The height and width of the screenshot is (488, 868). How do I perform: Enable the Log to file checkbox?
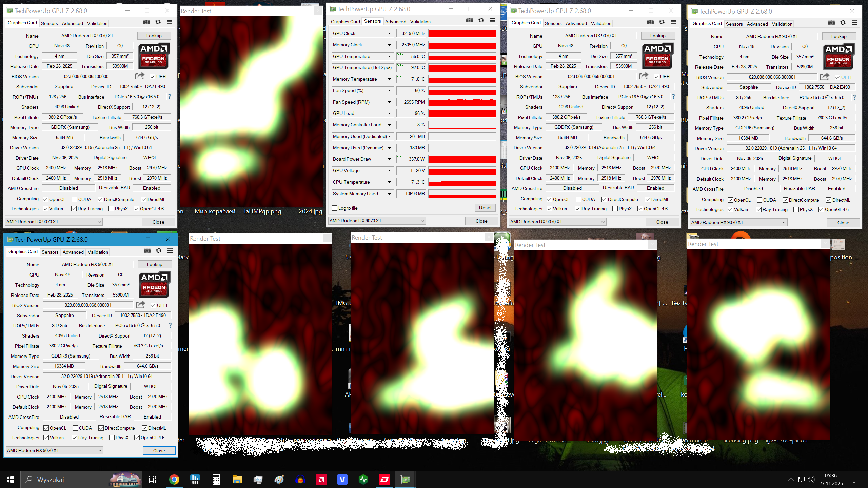tap(335, 208)
